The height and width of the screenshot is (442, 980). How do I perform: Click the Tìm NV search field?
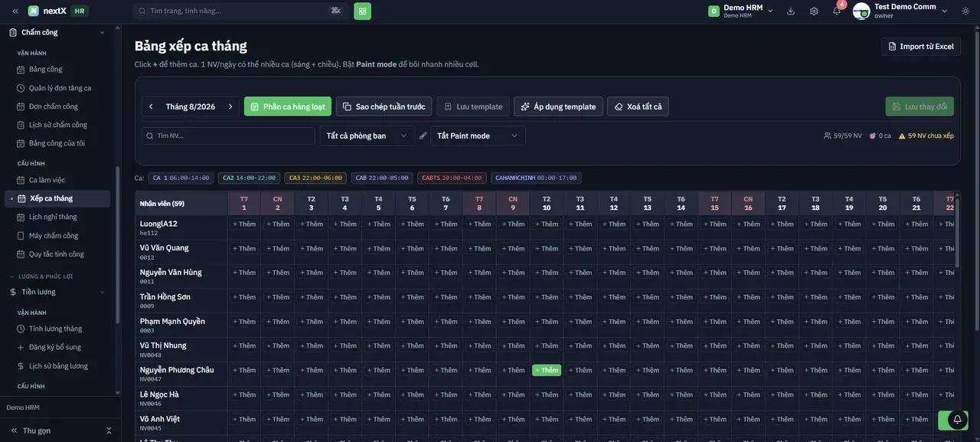point(228,136)
